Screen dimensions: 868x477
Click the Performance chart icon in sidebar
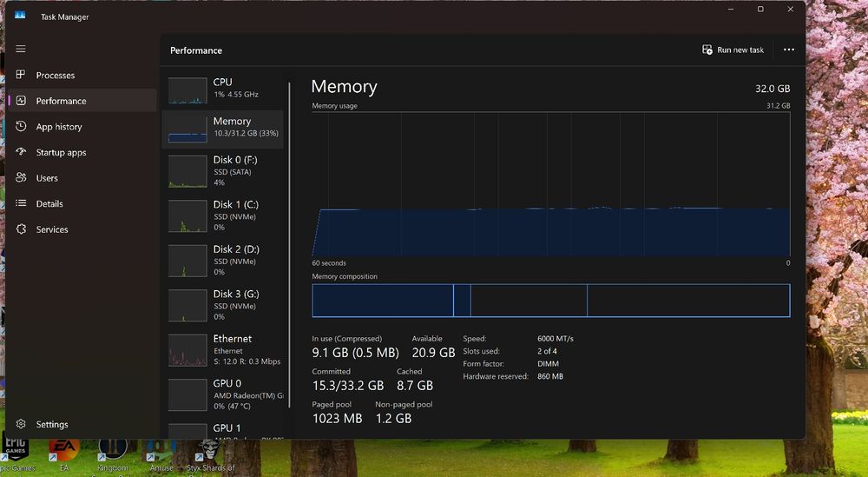pyautogui.click(x=21, y=100)
